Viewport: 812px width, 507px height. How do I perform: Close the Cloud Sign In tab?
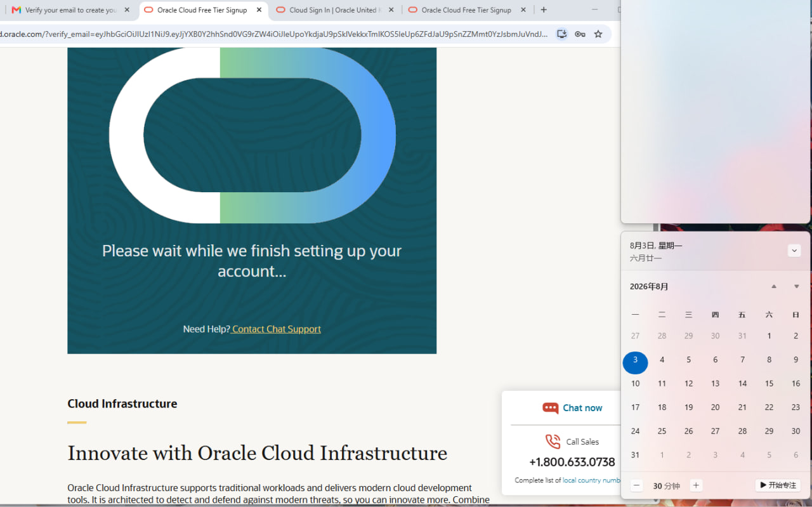coord(391,10)
